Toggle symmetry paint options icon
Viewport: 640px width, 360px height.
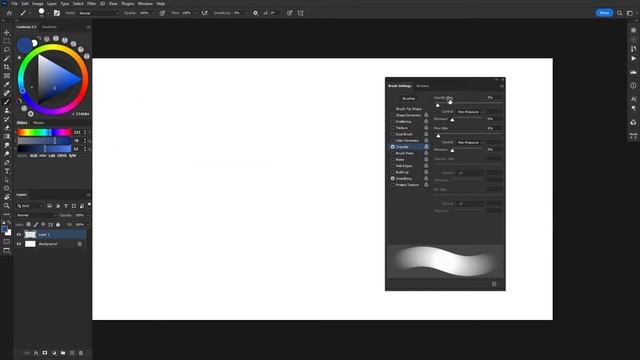300,13
